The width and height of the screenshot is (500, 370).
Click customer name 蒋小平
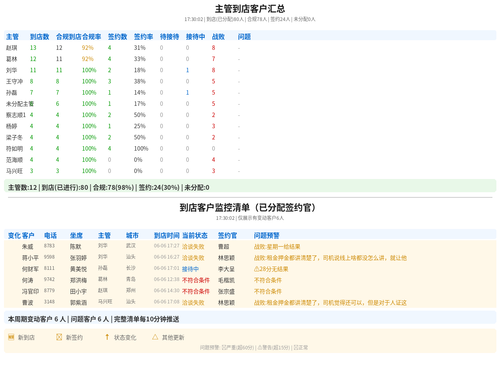tap(30, 258)
